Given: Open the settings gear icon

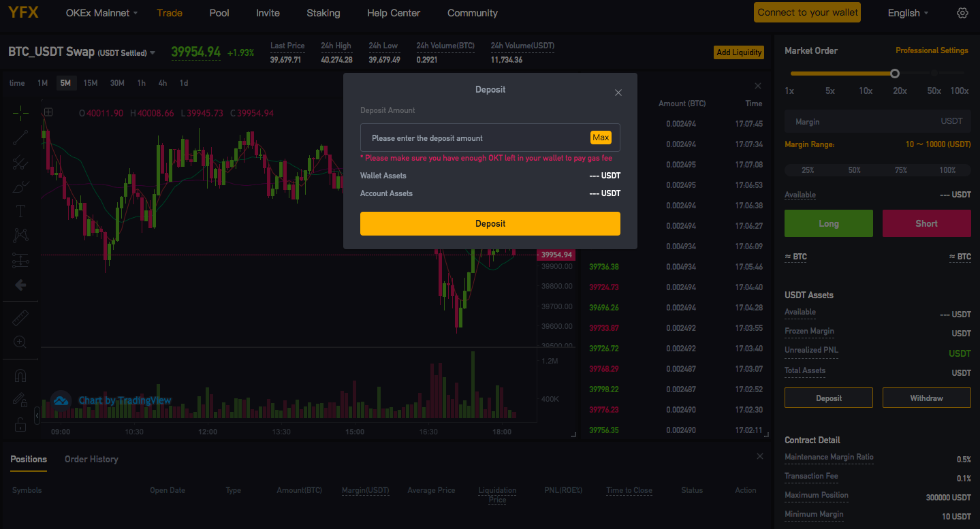Looking at the screenshot, I should [962, 13].
